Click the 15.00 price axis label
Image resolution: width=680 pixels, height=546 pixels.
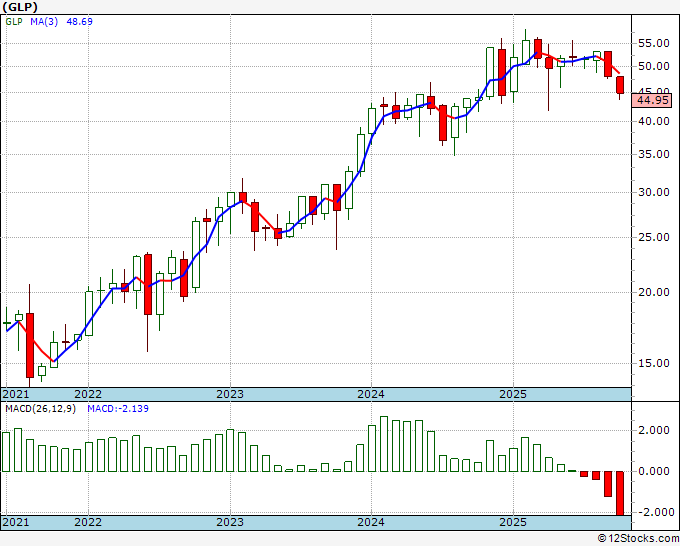(x=654, y=363)
